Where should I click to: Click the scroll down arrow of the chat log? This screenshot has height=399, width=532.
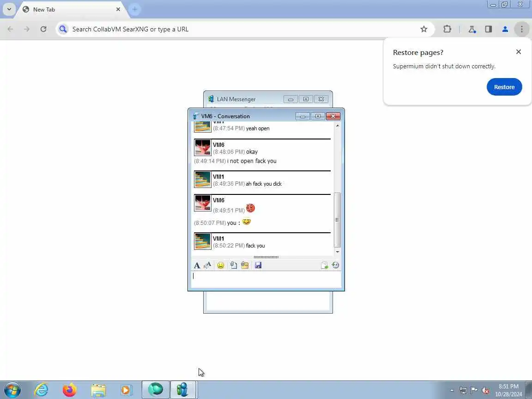click(337, 252)
